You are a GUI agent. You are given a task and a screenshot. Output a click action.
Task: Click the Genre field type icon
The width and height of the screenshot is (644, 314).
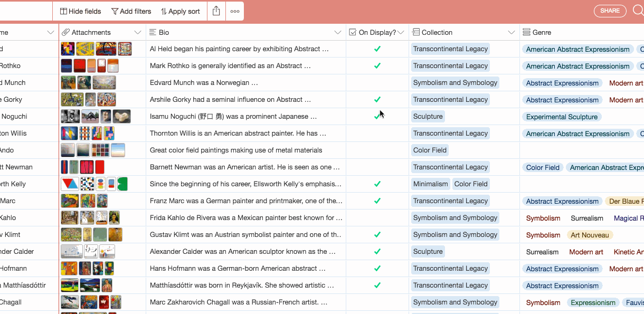click(x=526, y=32)
